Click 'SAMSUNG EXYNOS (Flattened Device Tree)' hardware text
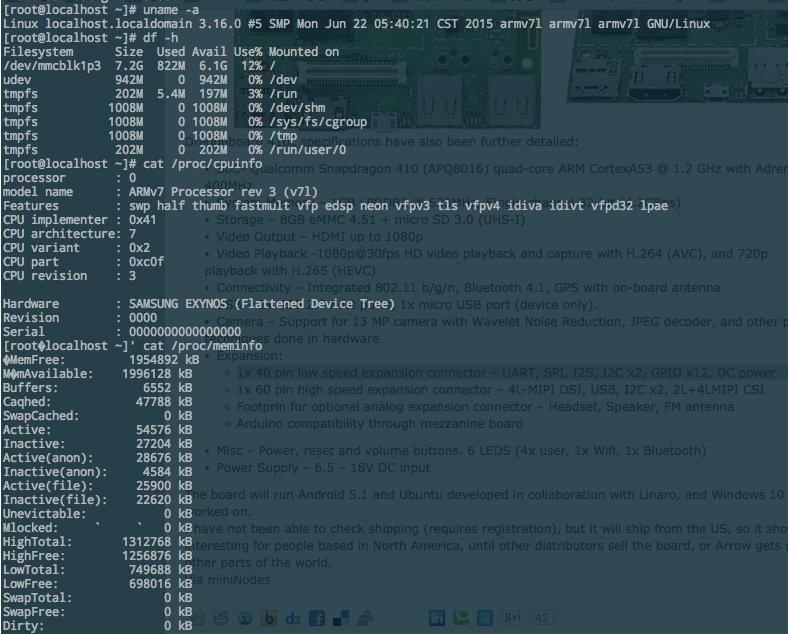789x634 pixels. tap(262, 304)
